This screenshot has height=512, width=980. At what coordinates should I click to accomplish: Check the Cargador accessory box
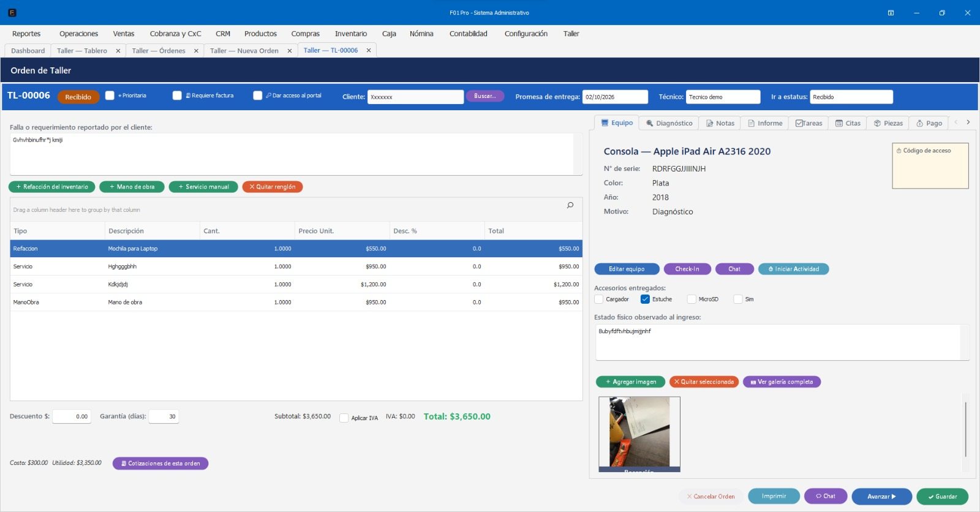(x=599, y=299)
